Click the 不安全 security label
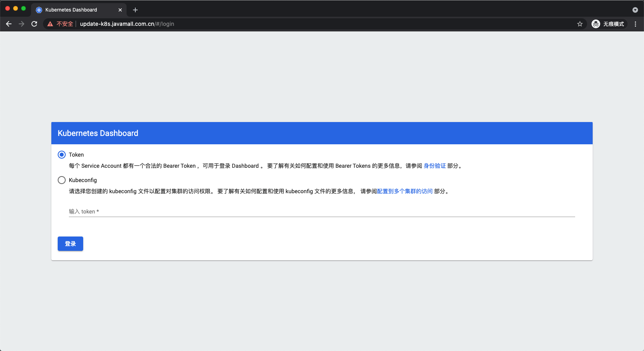Image resolution: width=644 pixels, height=351 pixels. click(65, 24)
